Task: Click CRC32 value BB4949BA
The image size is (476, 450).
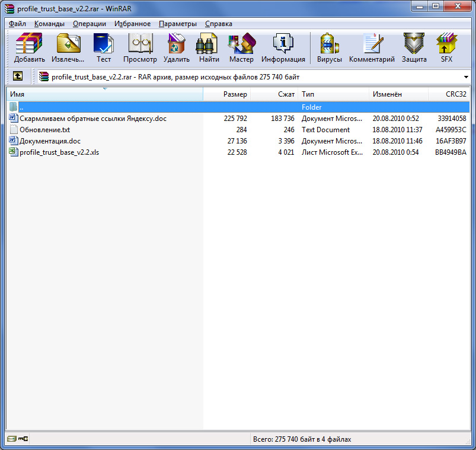Action: (451, 152)
